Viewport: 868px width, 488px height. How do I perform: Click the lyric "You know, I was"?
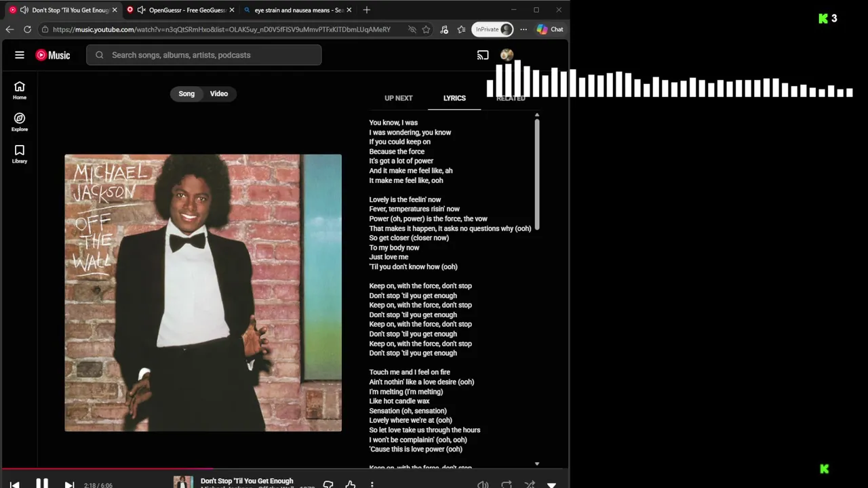pyautogui.click(x=393, y=123)
